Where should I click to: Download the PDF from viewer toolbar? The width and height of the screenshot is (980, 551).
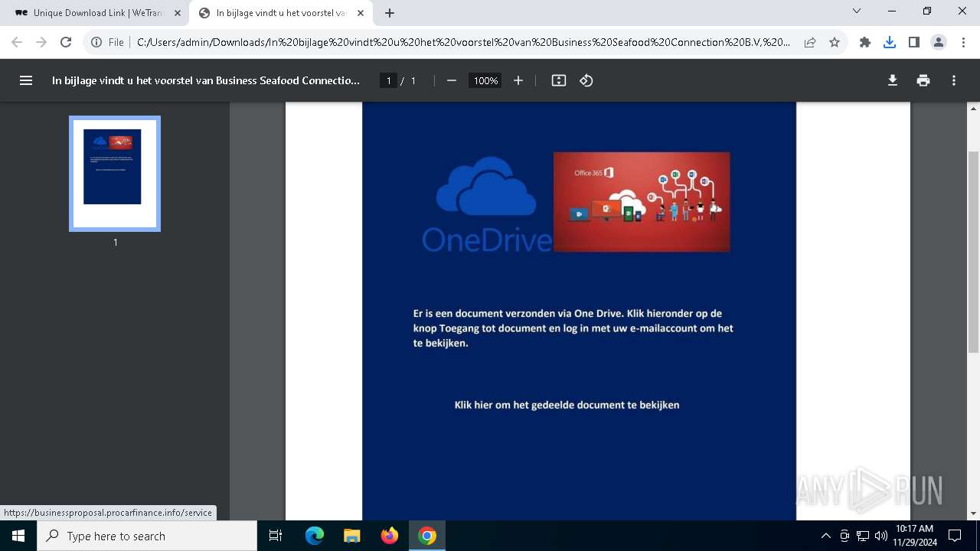(x=893, y=80)
